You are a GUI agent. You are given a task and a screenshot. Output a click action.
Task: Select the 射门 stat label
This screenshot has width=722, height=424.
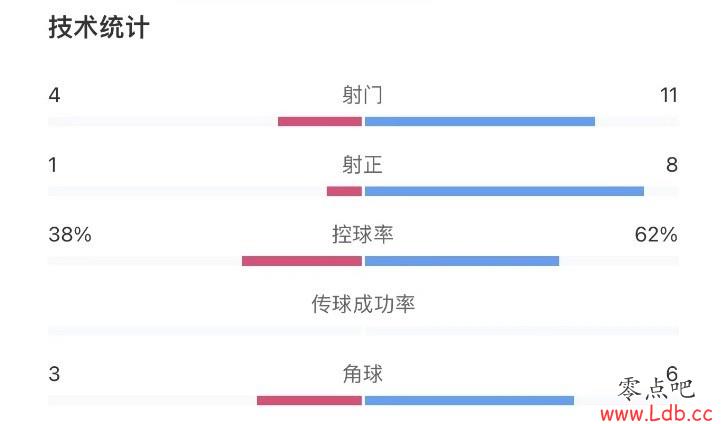[362, 95]
